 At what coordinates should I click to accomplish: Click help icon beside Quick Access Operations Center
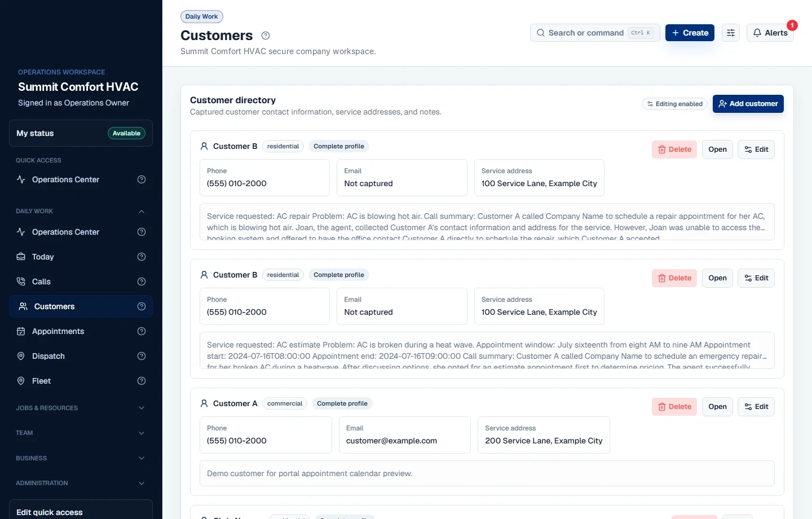[142, 179]
